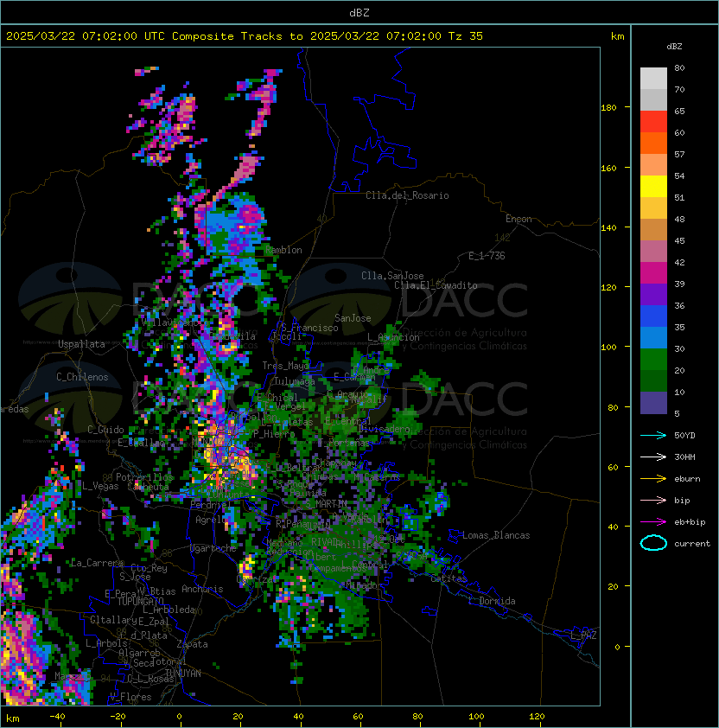Screen dimensions: 719x728
Task: Click the 'Lomas_Blancas' map label
Action: tap(496, 535)
